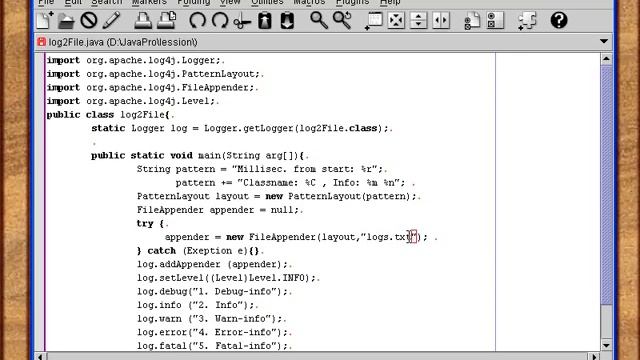Click the "log.addAppender (appender);" line
640x360 pixels.
tap(214, 264)
